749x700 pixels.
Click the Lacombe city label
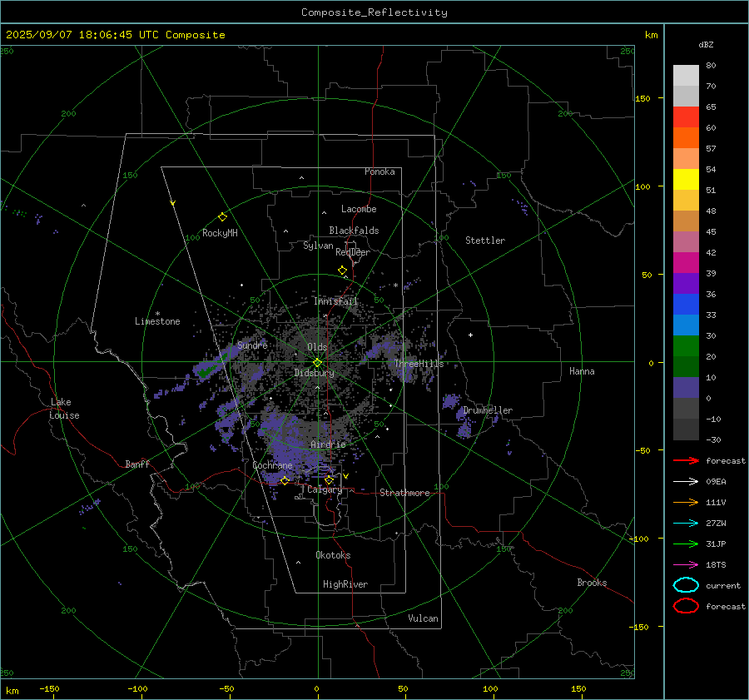click(x=359, y=209)
